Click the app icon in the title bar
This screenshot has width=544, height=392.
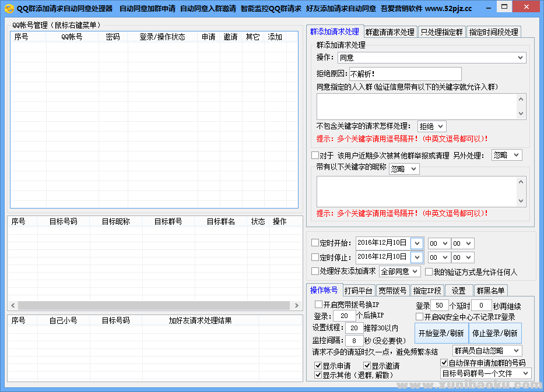click(x=9, y=9)
